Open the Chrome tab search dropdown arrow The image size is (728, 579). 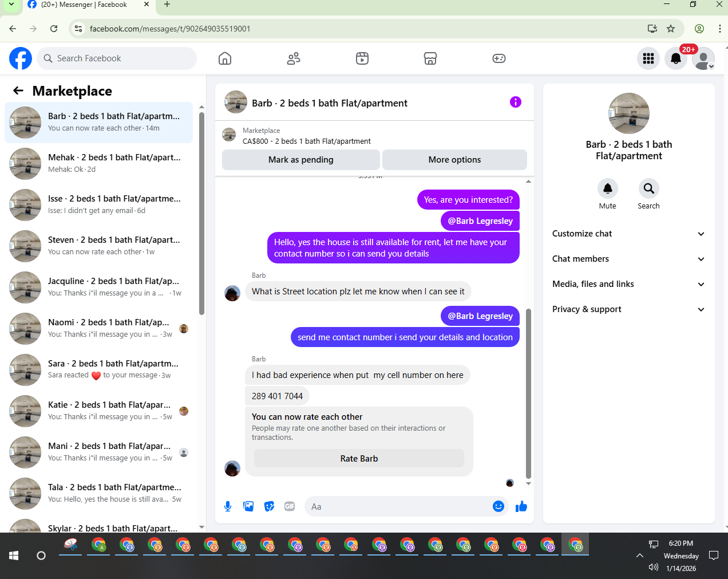point(11,5)
